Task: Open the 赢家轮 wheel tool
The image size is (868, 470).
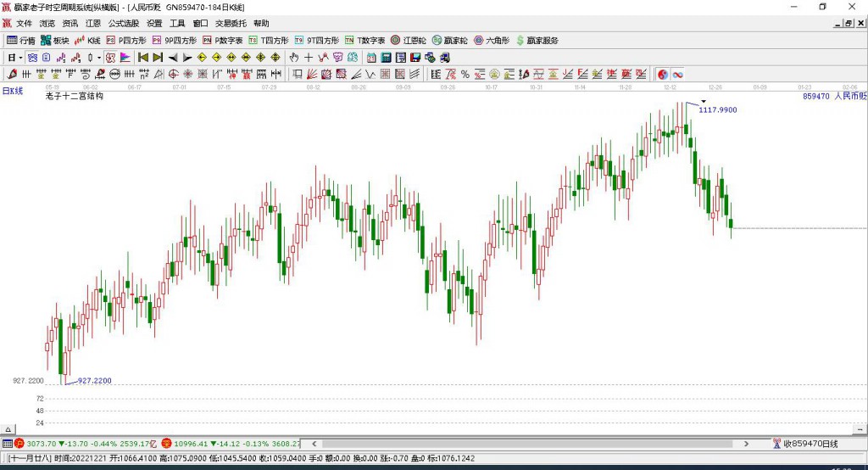Action: 449,41
